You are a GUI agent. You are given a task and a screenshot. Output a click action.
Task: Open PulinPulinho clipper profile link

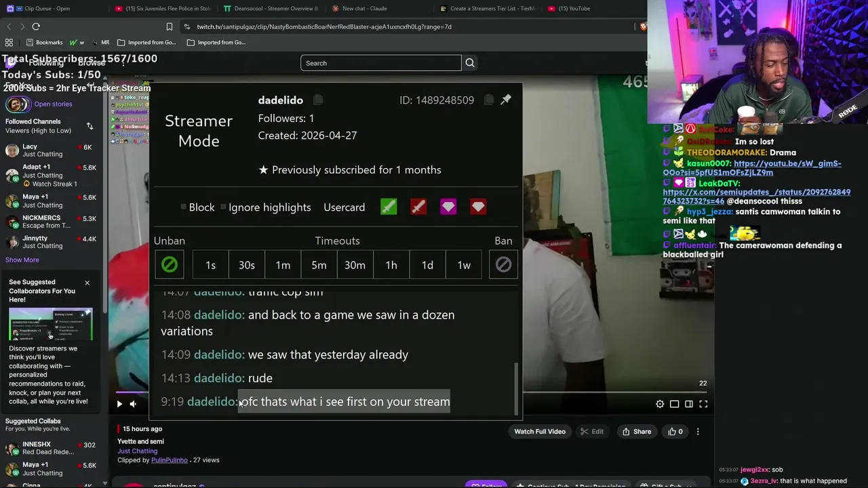point(170,460)
